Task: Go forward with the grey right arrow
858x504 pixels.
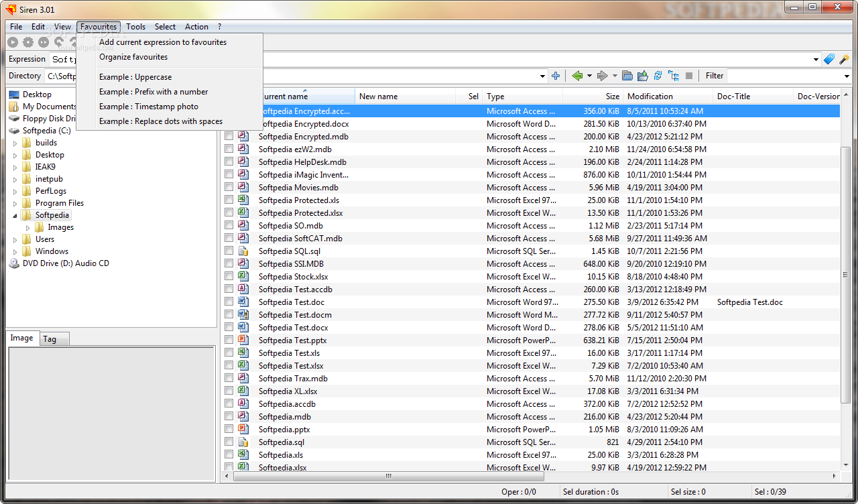Action: pyautogui.click(x=602, y=76)
